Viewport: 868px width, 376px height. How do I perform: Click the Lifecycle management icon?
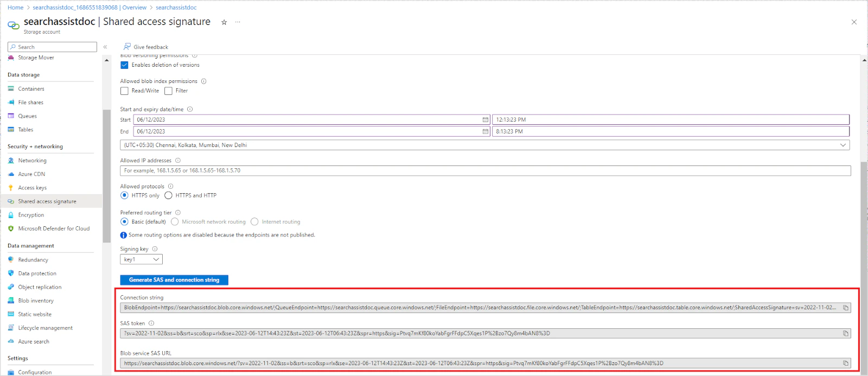pos(11,328)
